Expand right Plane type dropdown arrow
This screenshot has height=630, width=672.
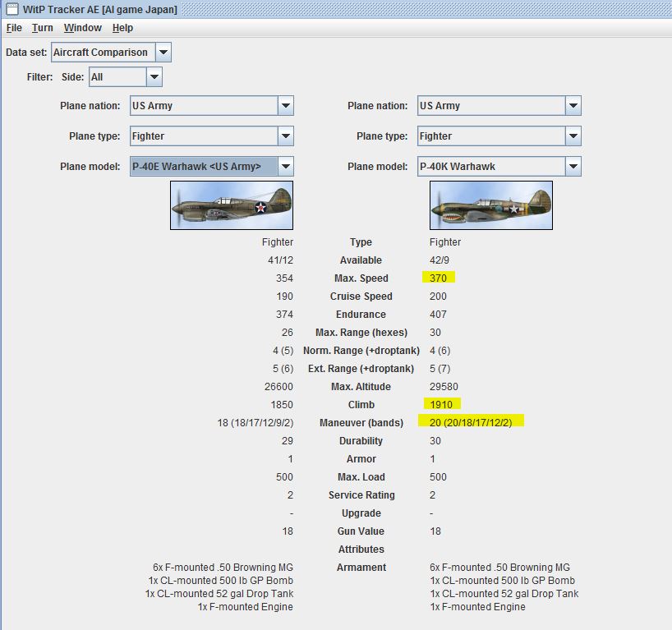coord(573,136)
